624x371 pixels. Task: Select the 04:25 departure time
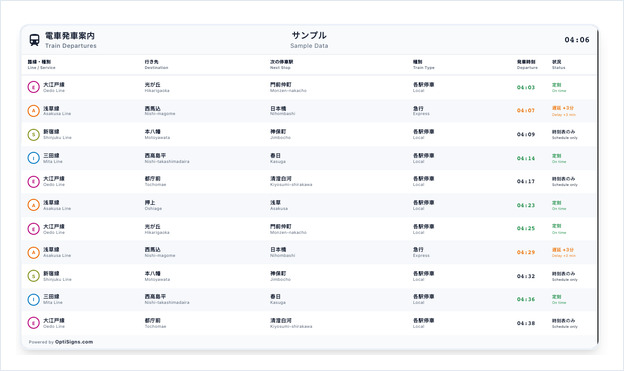click(526, 228)
